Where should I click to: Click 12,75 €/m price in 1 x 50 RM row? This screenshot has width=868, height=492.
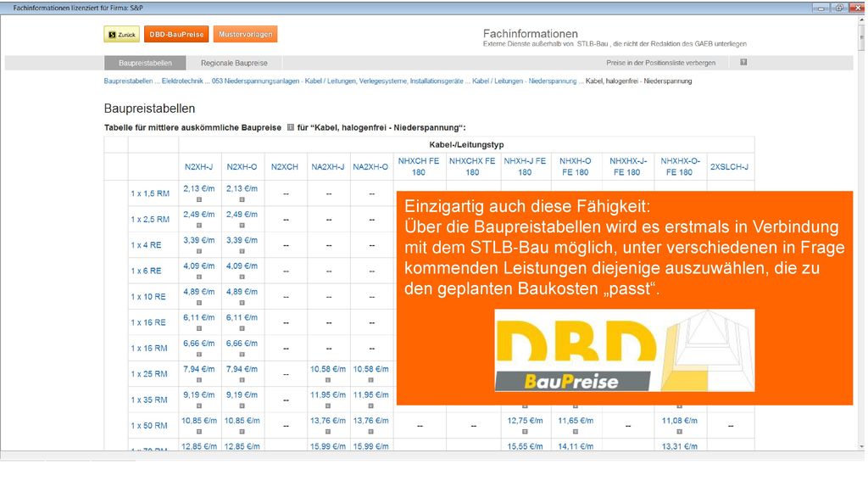click(x=525, y=421)
